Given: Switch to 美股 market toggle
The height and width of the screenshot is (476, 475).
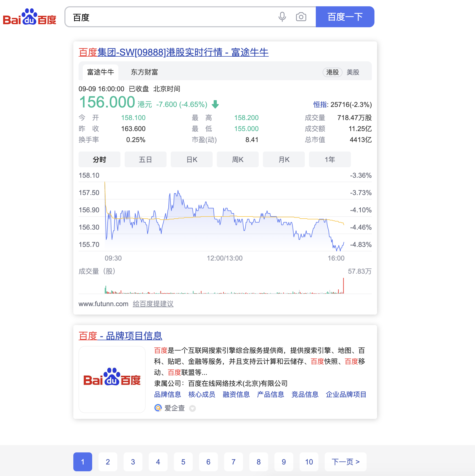Looking at the screenshot, I should tap(353, 72).
